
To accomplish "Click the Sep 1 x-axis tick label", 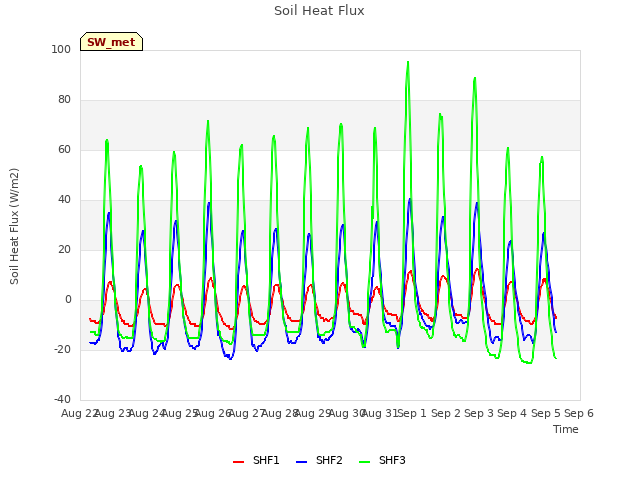I will [412, 413].
